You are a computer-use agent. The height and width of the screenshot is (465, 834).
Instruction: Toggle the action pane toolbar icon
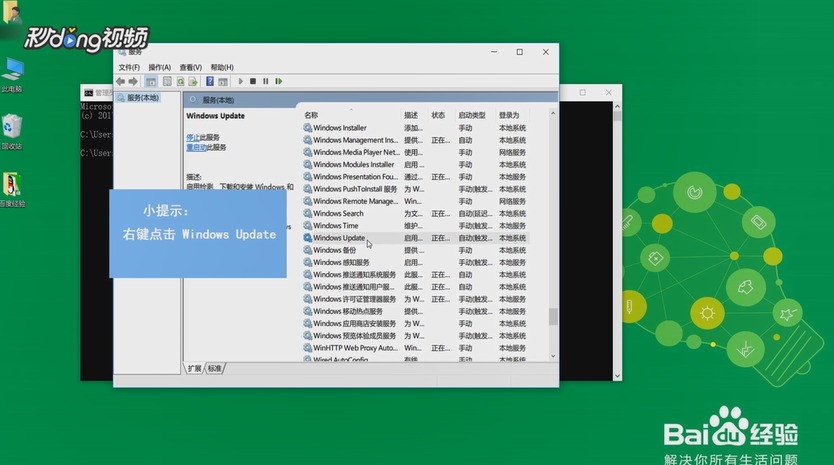pyautogui.click(x=223, y=81)
